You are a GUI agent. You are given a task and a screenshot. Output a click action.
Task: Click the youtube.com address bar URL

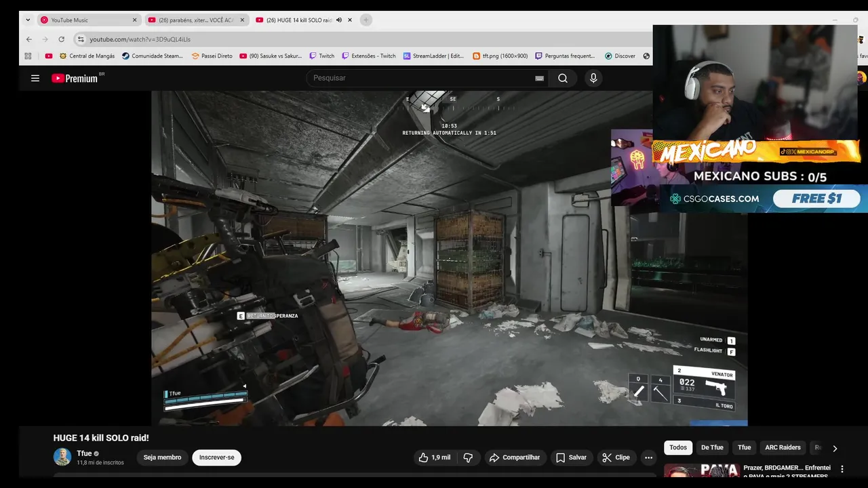140,39
